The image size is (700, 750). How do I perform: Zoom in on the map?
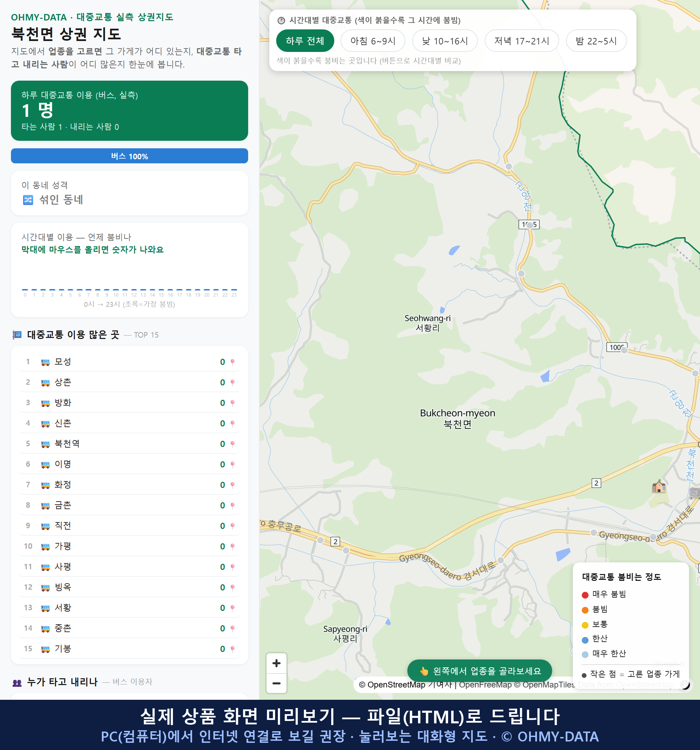(276, 663)
